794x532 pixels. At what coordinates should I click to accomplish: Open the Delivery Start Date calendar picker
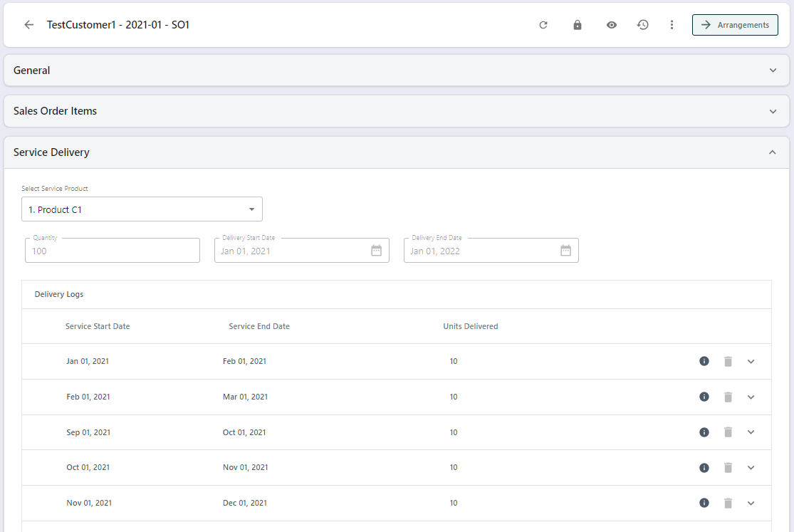377,251
